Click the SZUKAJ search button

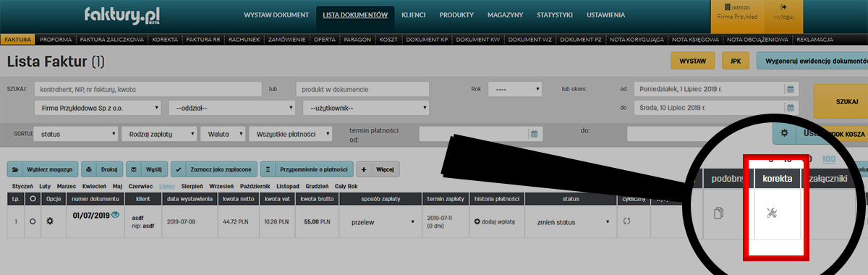click(x=841, y=101)
